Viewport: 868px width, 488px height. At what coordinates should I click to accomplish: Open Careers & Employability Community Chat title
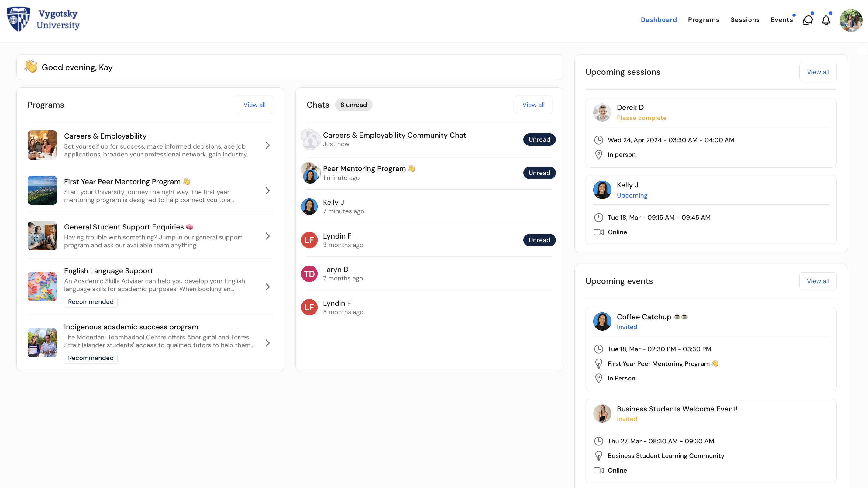(394, 135)
